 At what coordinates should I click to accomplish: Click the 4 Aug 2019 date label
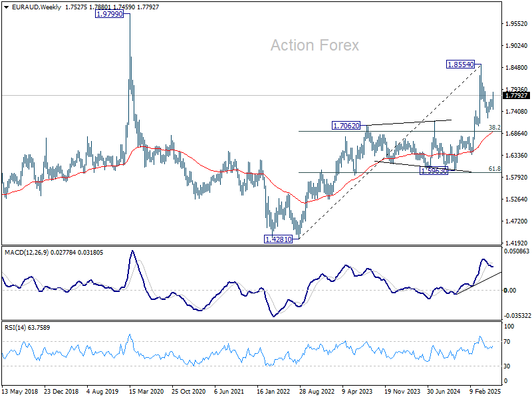tap(102, 391)
